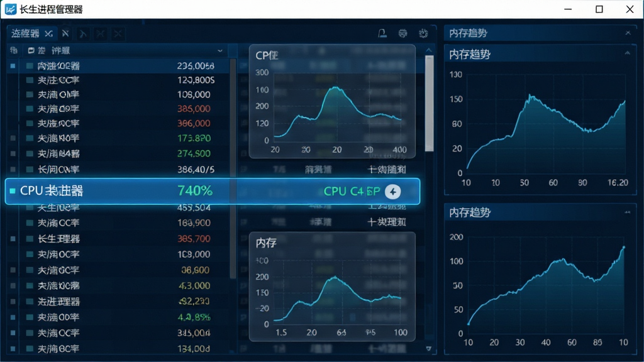The width and height of the screenshot is (644, 362).
Task: Toggle the checkbox of the 06,800 row
Action: tap(13, 270)
